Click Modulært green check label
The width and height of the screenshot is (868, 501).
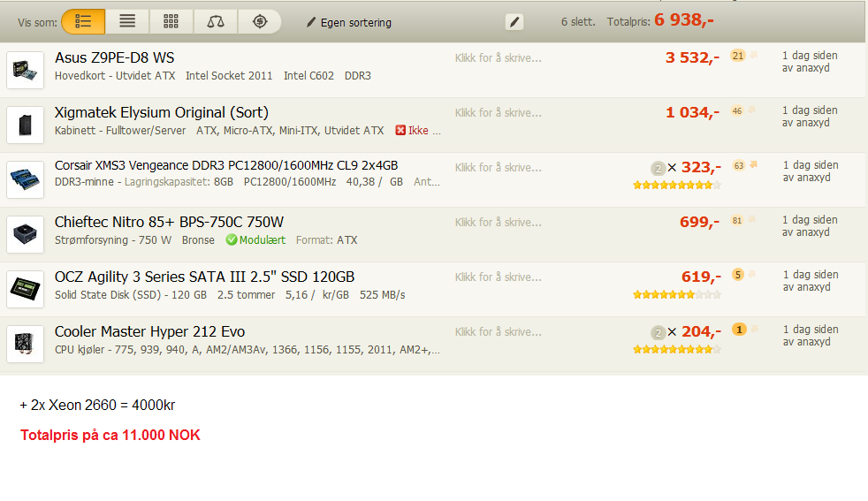tap(255, 239)
